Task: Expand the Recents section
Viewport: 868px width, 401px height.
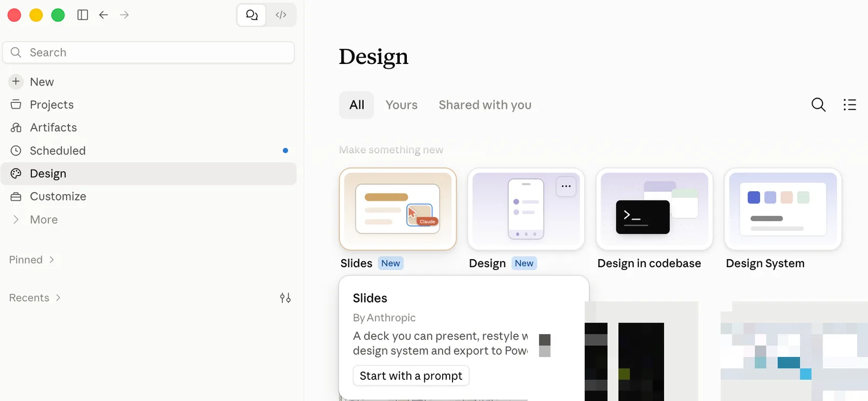Action: click(35, 297)
